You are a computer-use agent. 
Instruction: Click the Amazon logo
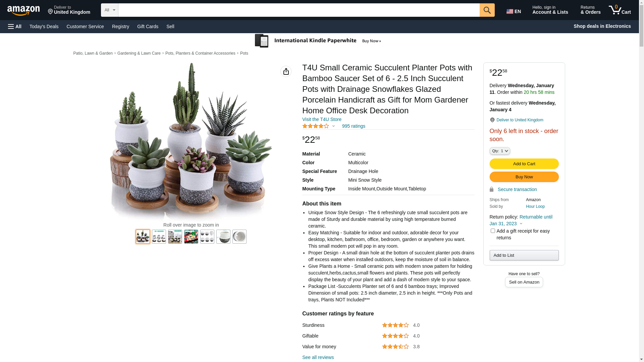click(23, 10)
